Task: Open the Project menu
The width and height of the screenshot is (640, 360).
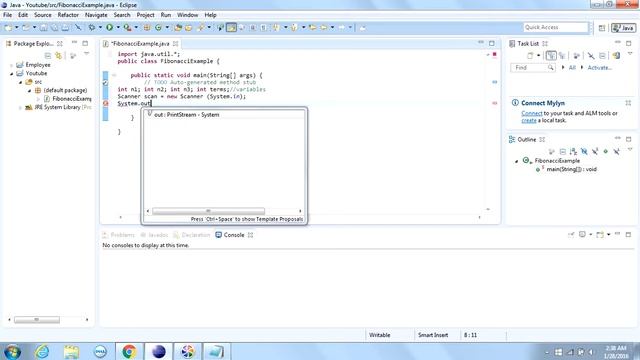Action: click(145, 15)
